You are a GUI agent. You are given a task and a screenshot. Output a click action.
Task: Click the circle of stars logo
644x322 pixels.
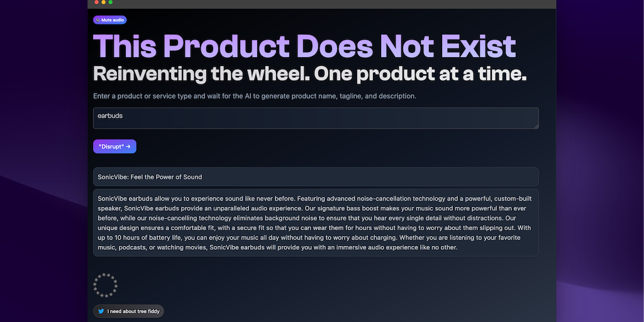coord(106,285)
